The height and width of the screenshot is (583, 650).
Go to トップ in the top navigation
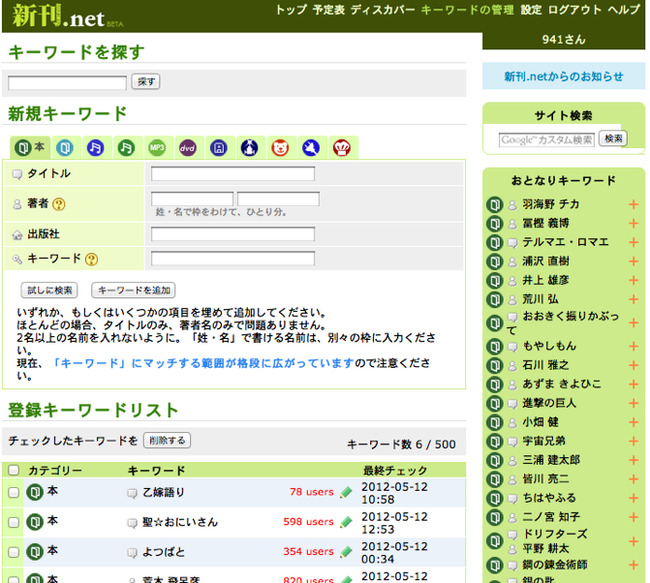tap(292, 10)
